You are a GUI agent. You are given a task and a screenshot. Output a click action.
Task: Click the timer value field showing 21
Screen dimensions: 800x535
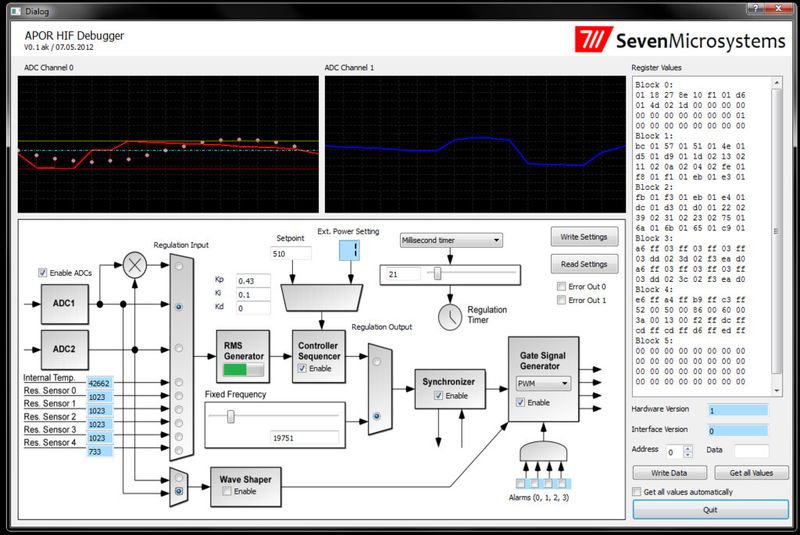(x=403, y=274)
